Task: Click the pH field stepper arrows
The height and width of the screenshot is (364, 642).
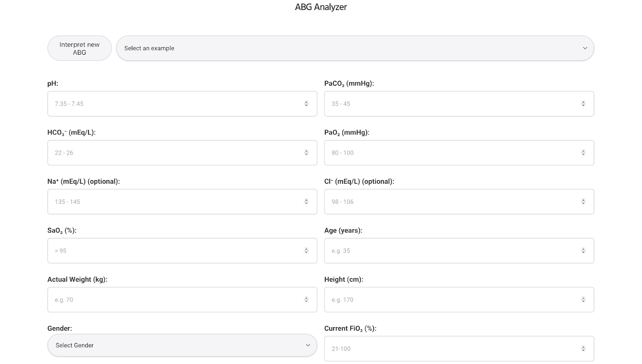Action: point(306,104)
